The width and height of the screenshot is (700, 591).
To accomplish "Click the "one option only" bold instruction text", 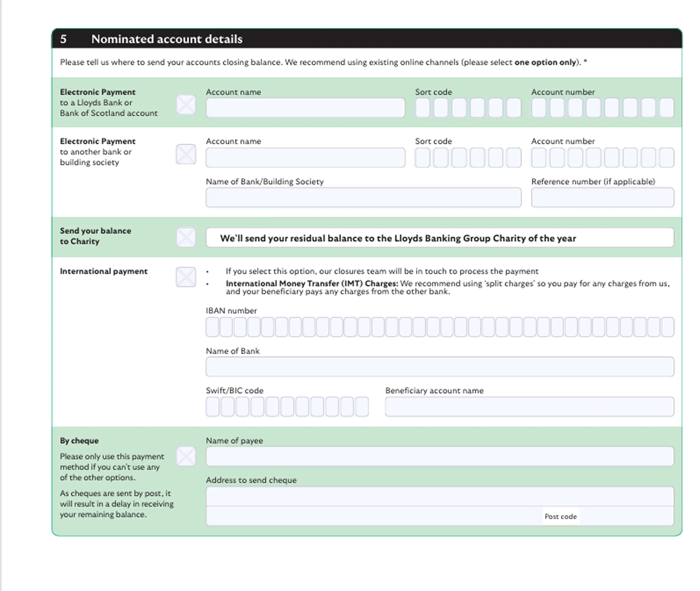I will point(545,62).
